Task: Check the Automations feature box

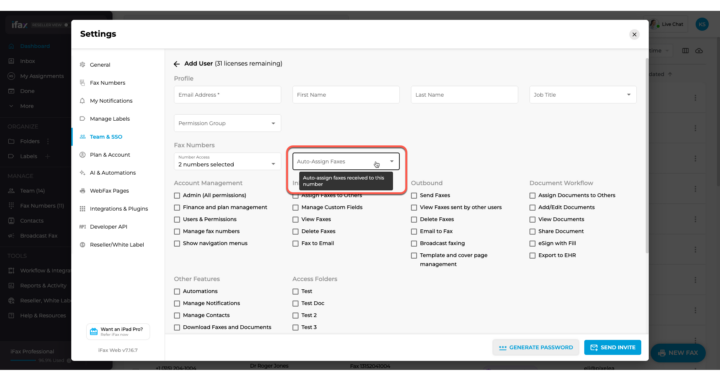Action: [x=177, y=291]
